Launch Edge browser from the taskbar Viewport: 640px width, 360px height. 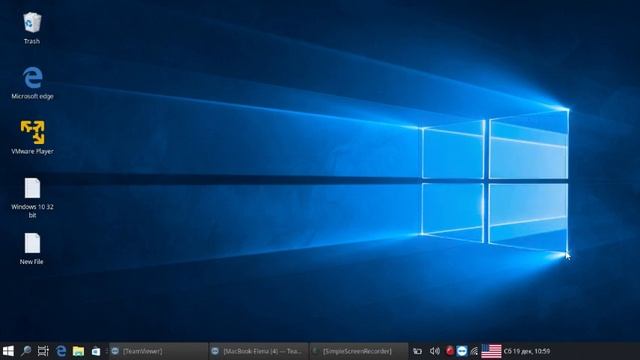(61, 351)
